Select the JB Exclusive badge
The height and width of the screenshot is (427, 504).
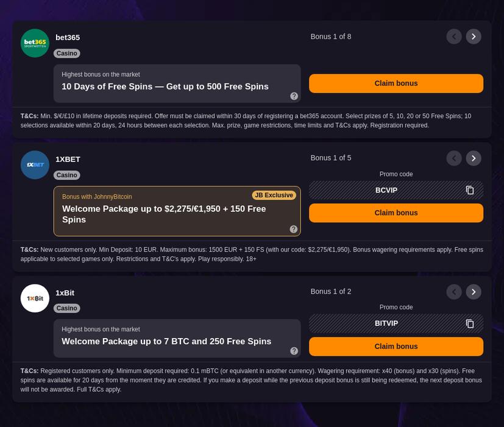pos(274,195)
